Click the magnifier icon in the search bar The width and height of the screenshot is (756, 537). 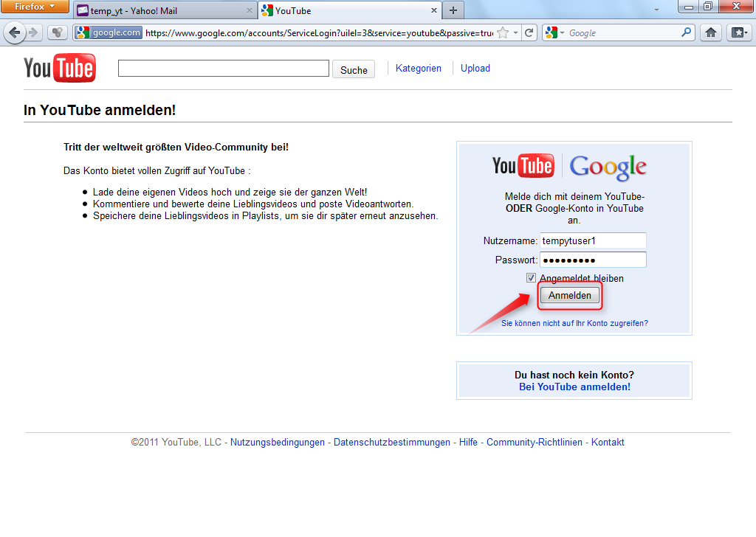pyautogui.click(x=687, y=32)
